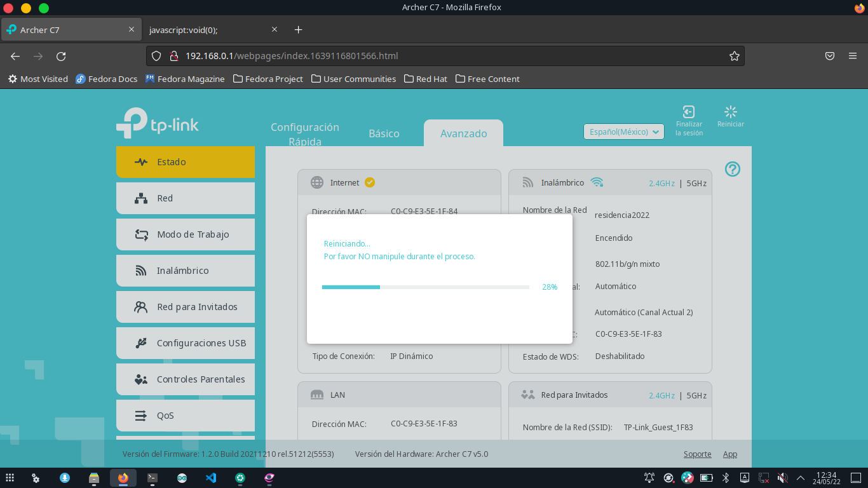The width and height of the screenshot is (868, 488).
Task: Switch to the Configuración Rápida tab
Action: point(305,134)
